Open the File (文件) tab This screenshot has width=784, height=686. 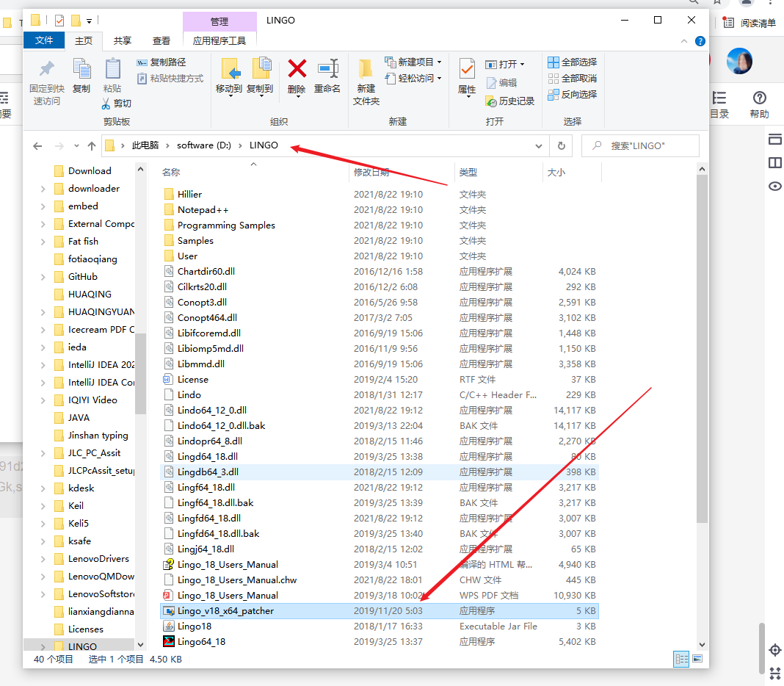tap(44, 40)
